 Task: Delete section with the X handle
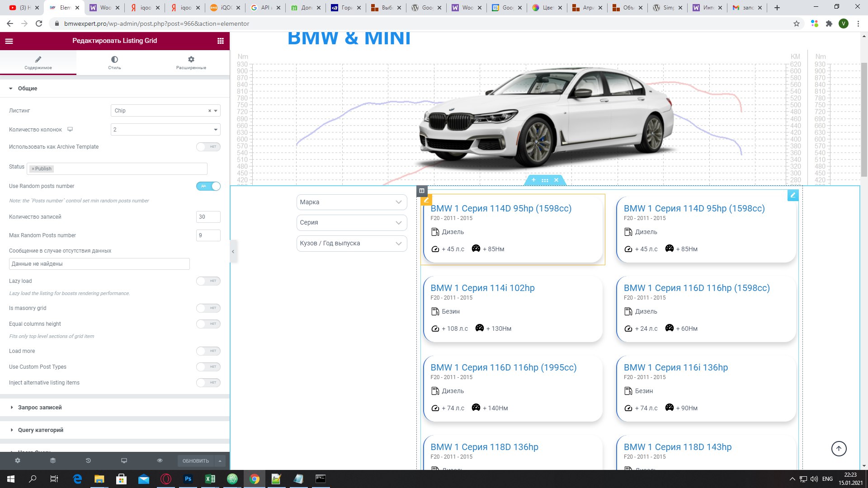pos(556,180)
